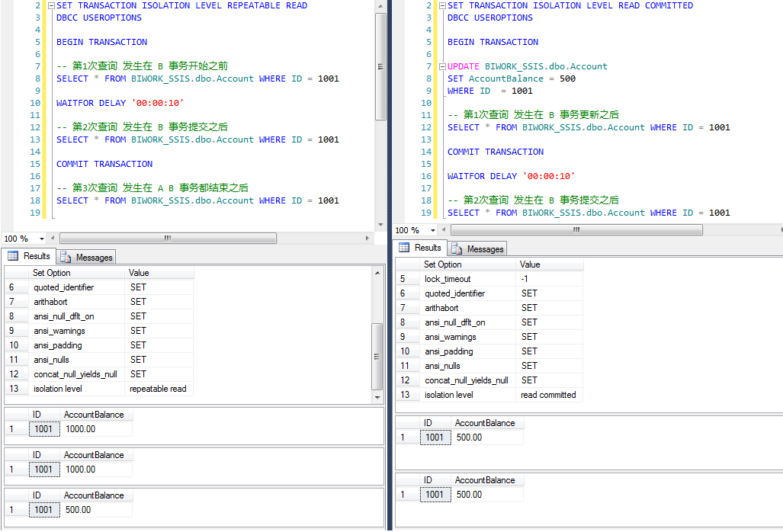Image resolution: width=783 pixels, height=532 pixels.
Task: Click left results grid scroll up arrow
Action: pyautogui.click(x=377, y=273)
